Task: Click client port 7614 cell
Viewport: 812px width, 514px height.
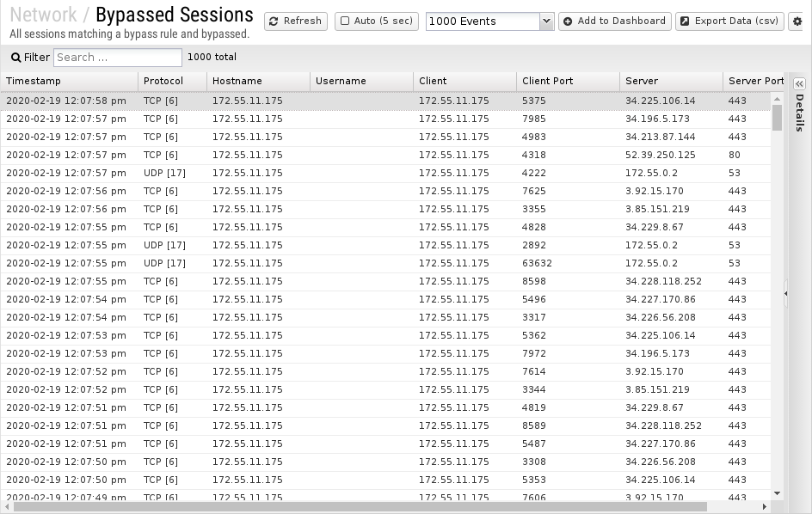Action: pos(568,372)
